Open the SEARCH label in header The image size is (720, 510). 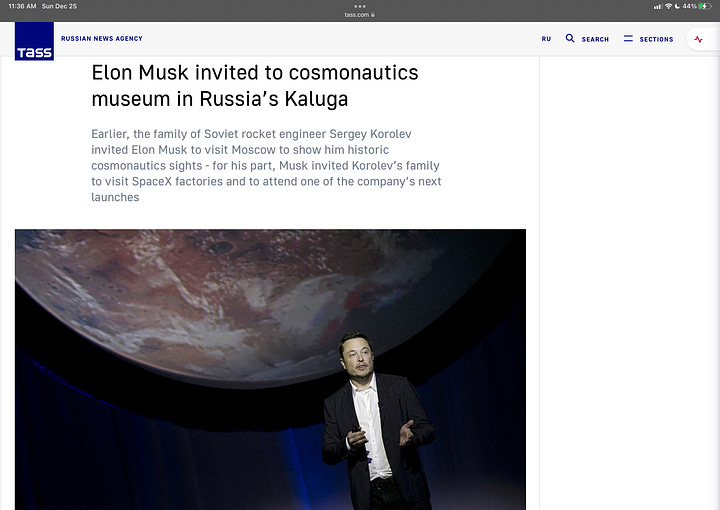click(595, 39)
